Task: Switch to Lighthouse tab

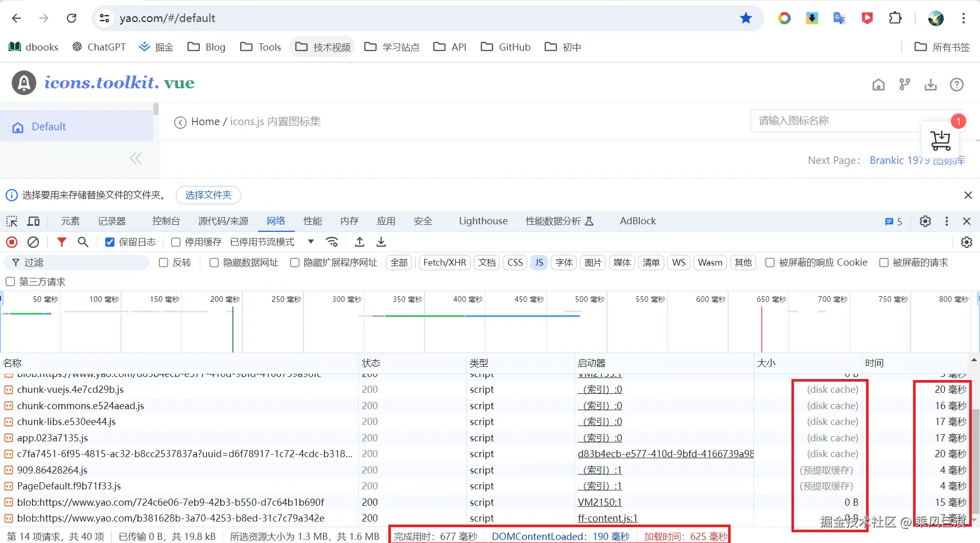Action: coord(483,221)
